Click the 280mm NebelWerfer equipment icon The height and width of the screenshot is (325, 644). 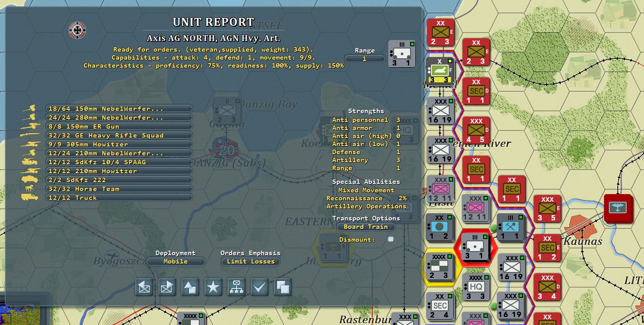[30, 118]
